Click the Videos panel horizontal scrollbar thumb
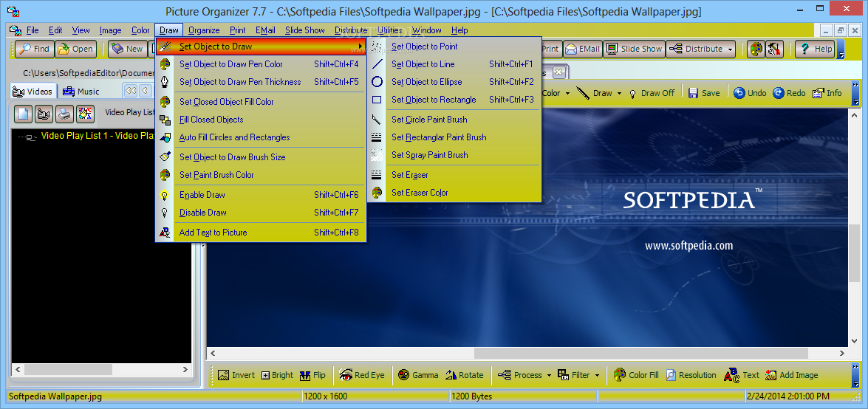 68,369
